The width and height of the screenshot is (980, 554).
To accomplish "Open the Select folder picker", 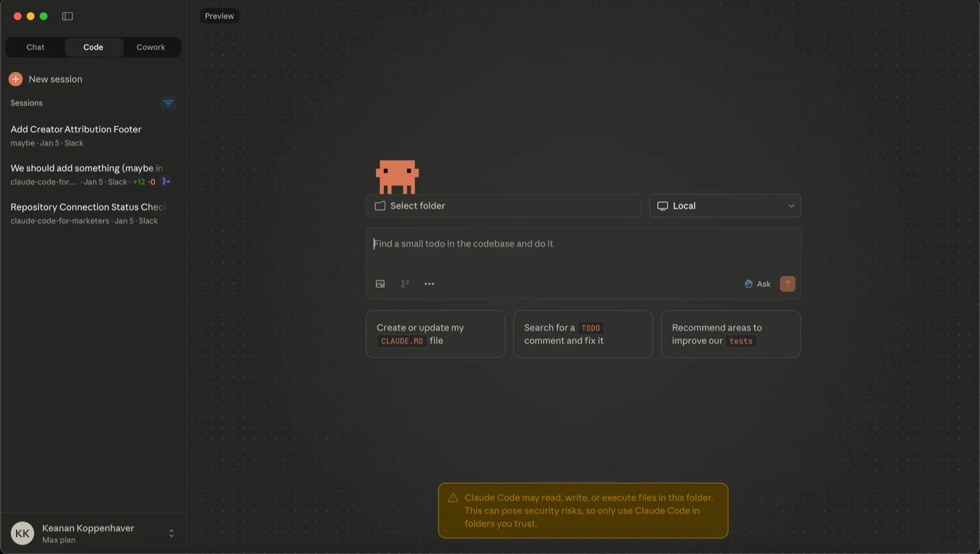I will (503, 205).
